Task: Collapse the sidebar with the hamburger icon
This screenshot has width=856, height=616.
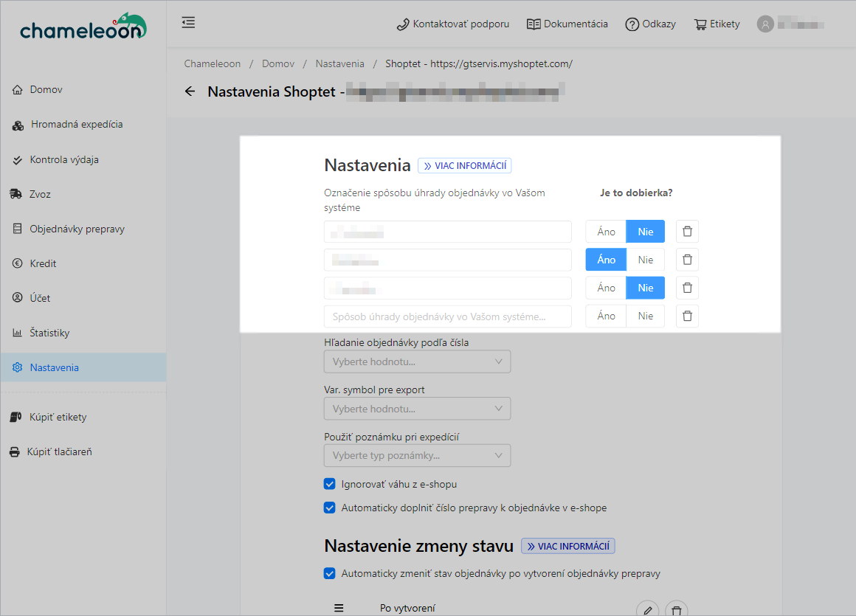Action: (188, 23)
